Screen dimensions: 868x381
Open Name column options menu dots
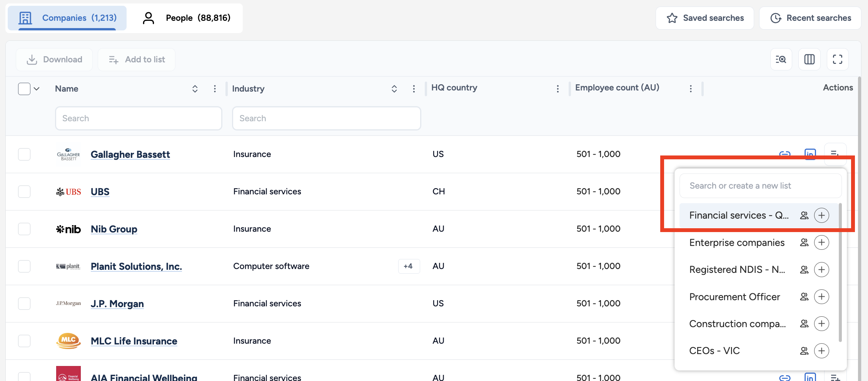tap(215, 89)
